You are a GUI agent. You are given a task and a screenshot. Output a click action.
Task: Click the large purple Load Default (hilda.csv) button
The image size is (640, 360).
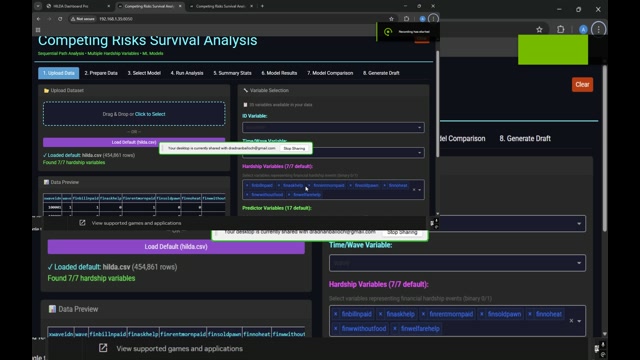point(176,247)
